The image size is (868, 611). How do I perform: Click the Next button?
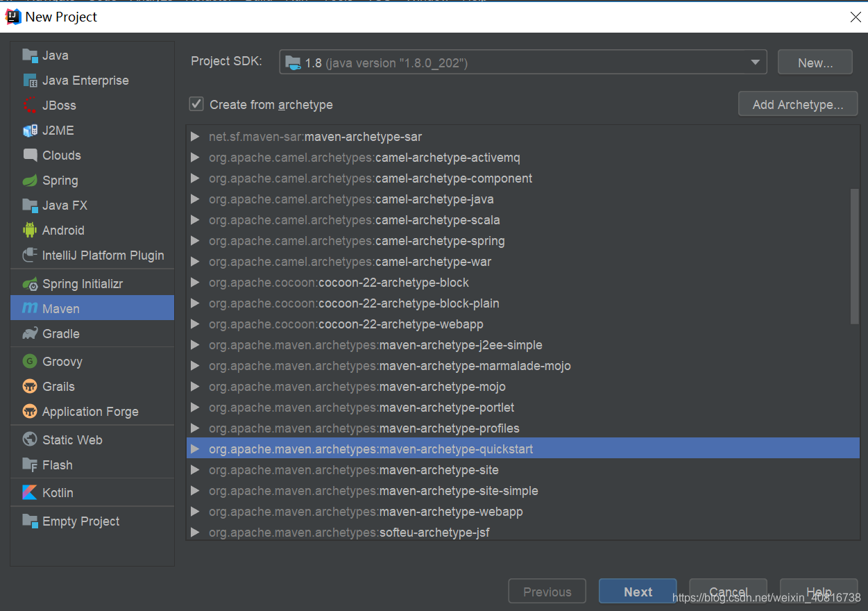tap(638, 592)
